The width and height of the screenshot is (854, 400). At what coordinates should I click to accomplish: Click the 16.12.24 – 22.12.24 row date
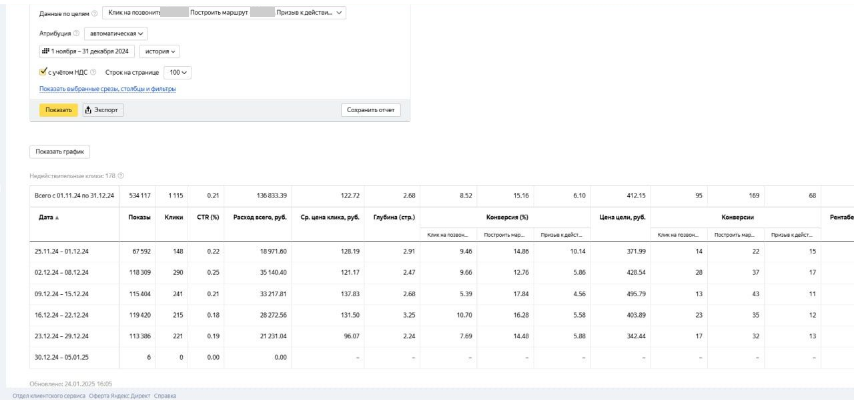tap(64, 315)
